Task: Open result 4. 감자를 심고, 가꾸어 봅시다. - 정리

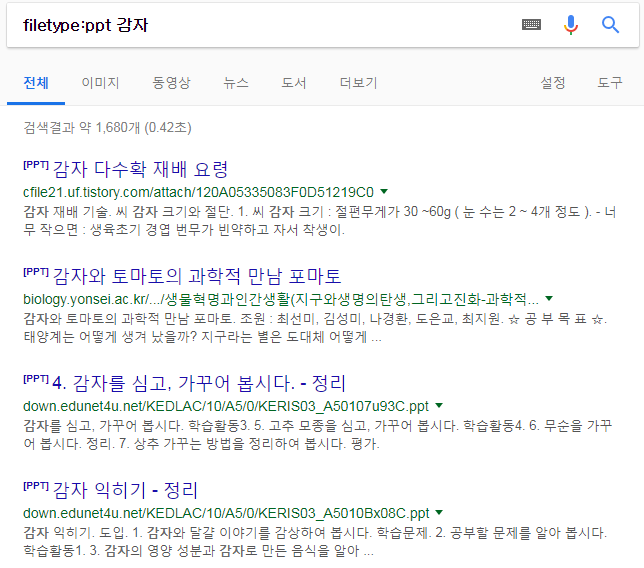Action: click(x=199, y=383)
